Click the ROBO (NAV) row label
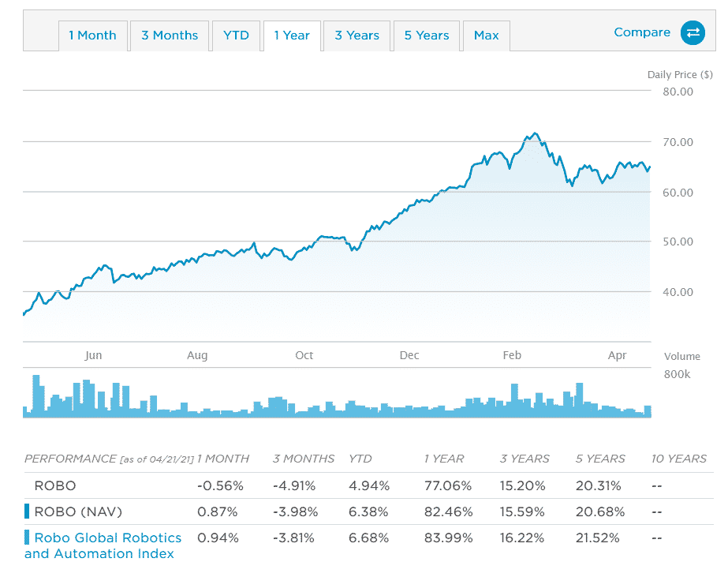The image size is (728, 562). pos(78,511)
